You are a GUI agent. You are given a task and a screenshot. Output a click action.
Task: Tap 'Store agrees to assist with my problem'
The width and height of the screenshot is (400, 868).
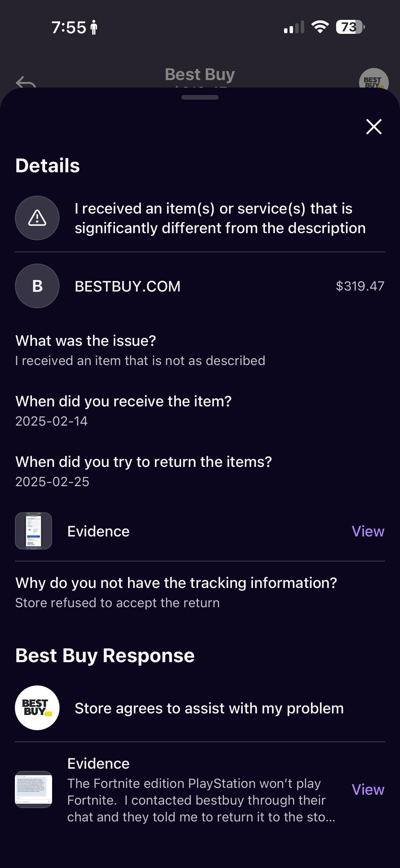[x=209, y=708]
